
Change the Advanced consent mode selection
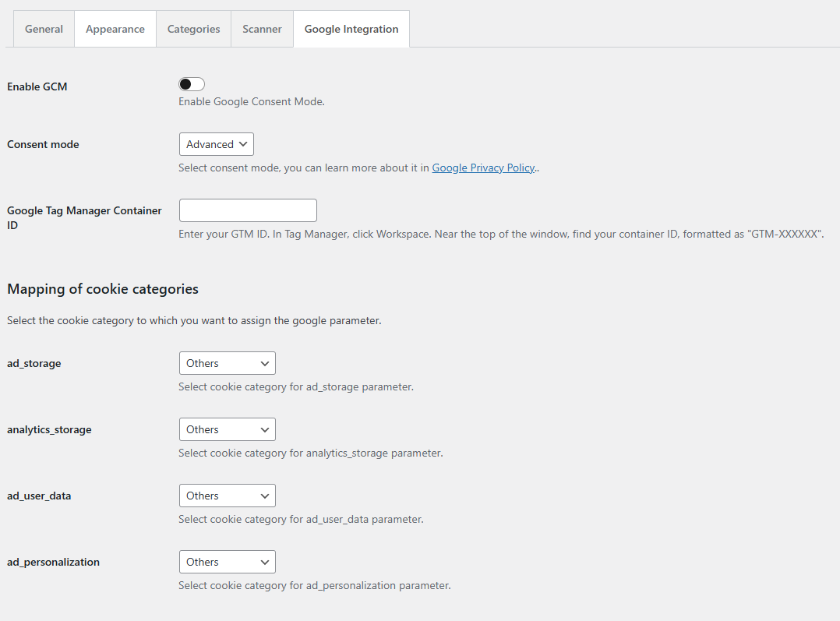[216, 143]
